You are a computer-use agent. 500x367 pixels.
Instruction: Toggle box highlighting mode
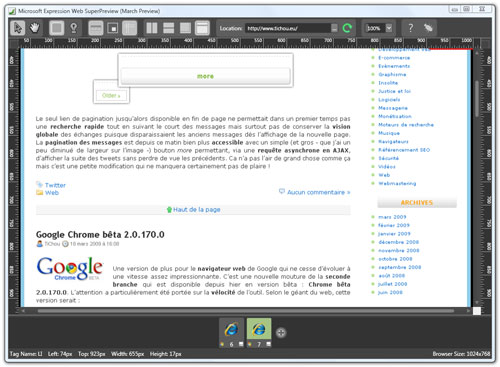57,28
